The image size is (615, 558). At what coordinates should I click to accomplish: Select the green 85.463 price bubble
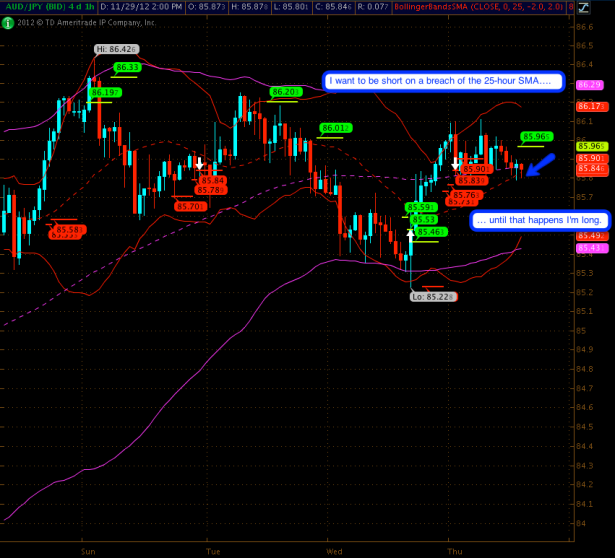tap(431, 232)
